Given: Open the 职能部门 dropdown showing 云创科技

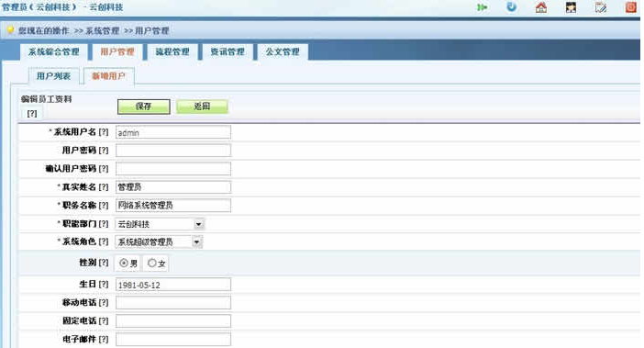Looking at the screenshot, I should click(160, 224).
